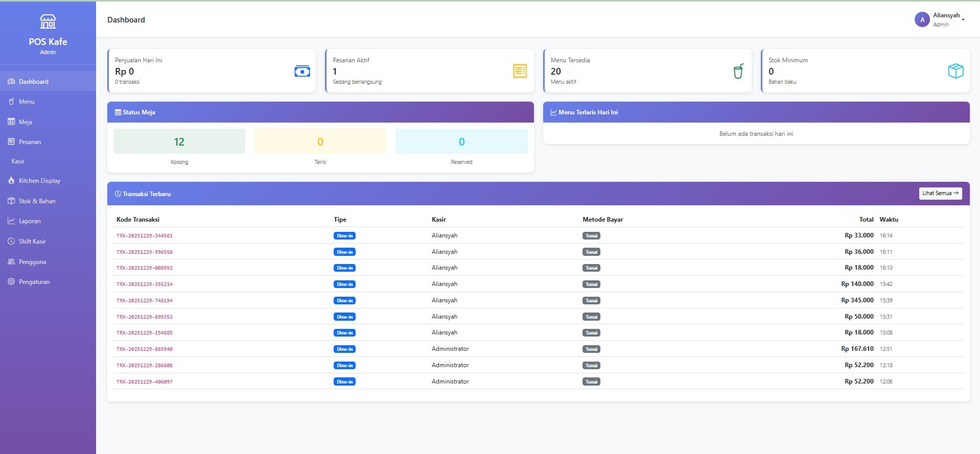Click the Aliansyah avatar circle
This screenshot has width=980, height=454.
point(922,20)
